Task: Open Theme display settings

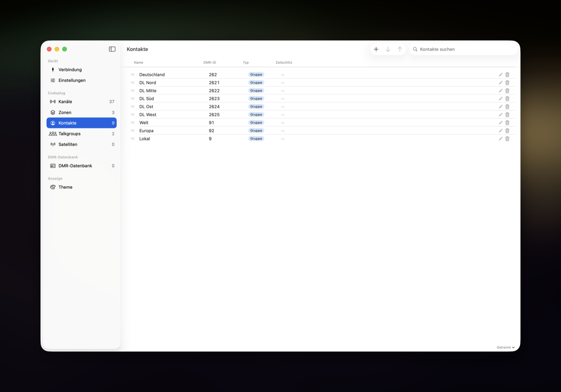Action: [81, 187]
